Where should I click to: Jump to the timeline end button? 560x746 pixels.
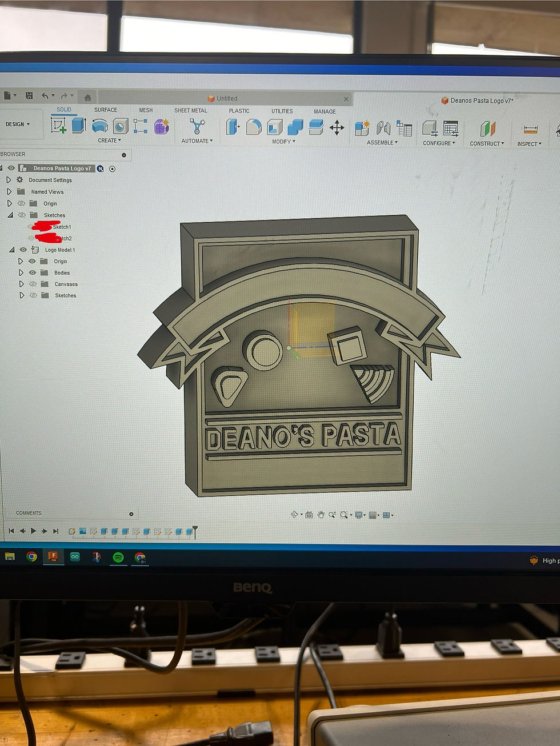coord(55,531)
